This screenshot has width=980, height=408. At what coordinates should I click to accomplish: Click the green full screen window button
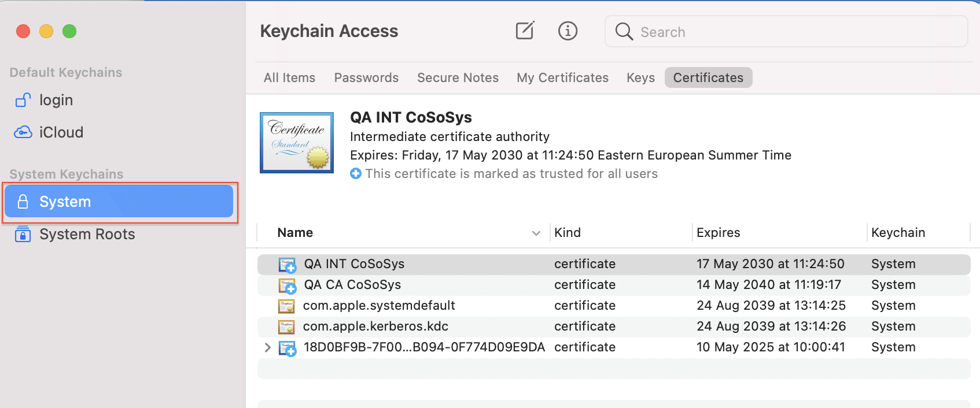click(x=69, y=31)
